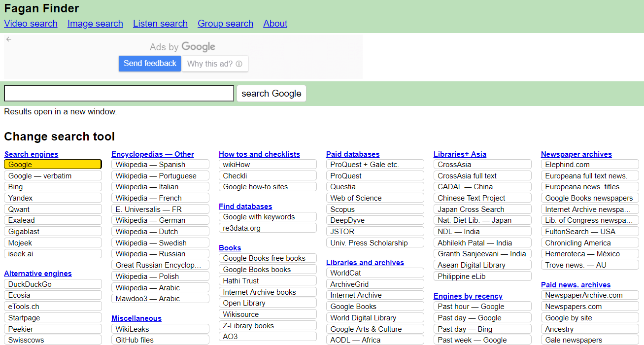Viewport: 644px width, 345px height.
Task: Select WikiLeaks search tool
Action: click(x=160, y=329)
